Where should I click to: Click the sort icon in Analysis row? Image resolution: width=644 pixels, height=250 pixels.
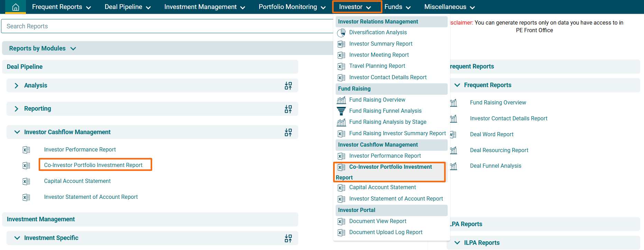[x=288, y=86]
